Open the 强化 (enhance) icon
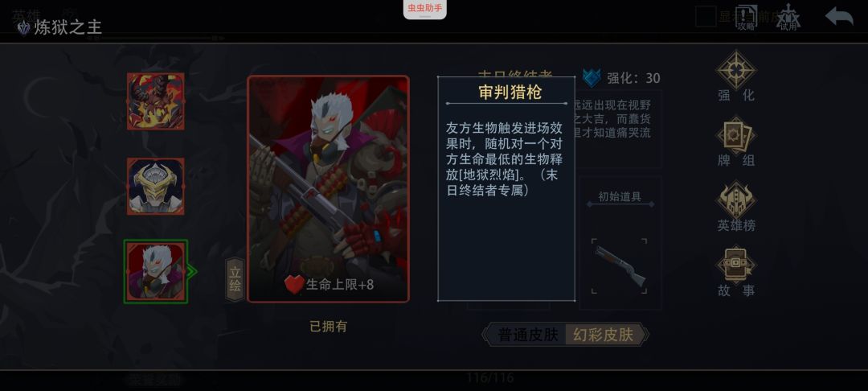The image size is (868, 391). (735, 76)
